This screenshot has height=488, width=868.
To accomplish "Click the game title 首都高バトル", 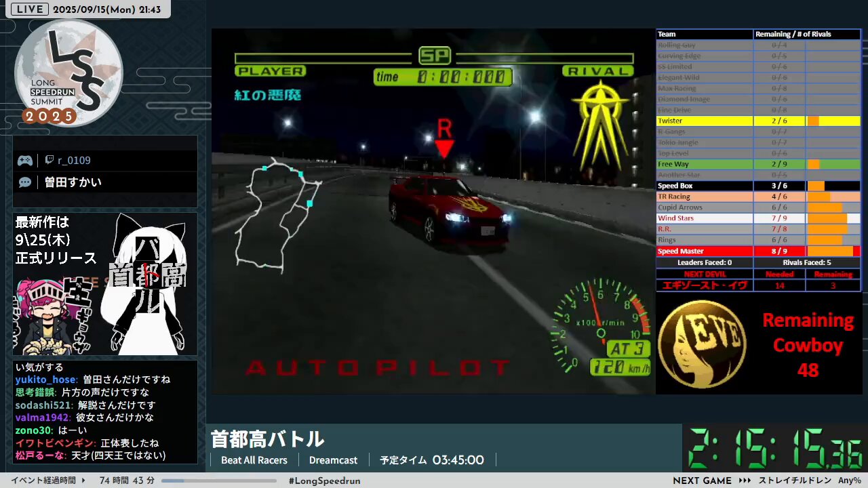I will 267,439.
